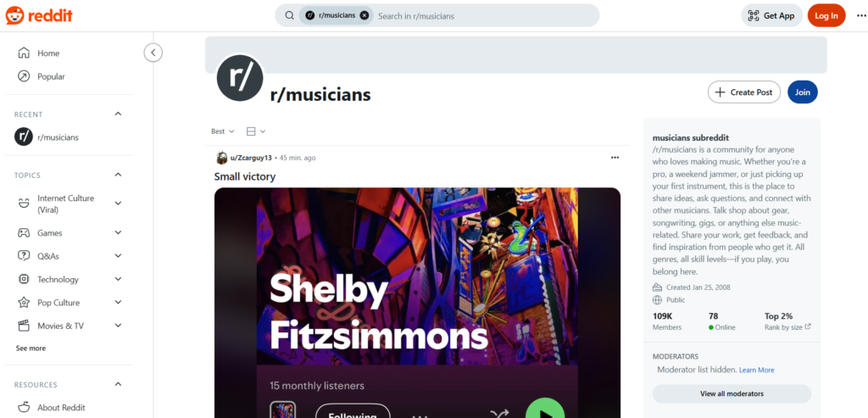Image resolution: width=868 pixels, height=418 pixels.
Task: Open the Home feed icon
Action: click(24, 53)
